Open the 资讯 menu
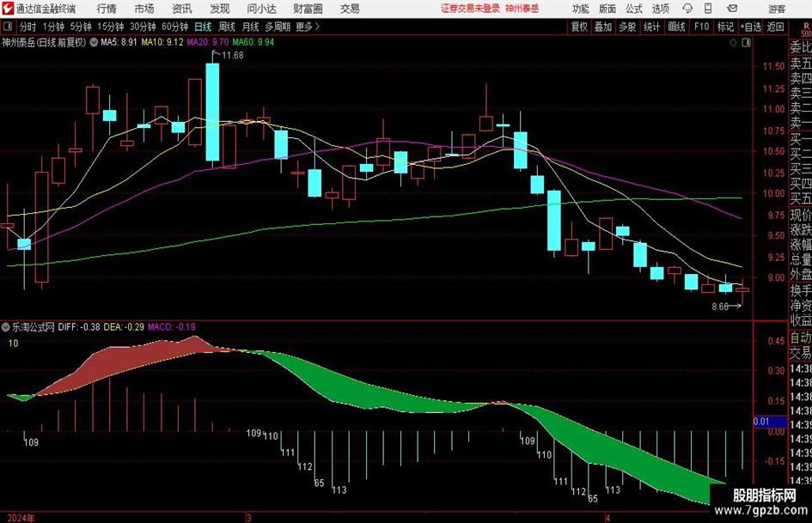The width and height of the screenshot is (812, 523). click(x=182, y=9)
